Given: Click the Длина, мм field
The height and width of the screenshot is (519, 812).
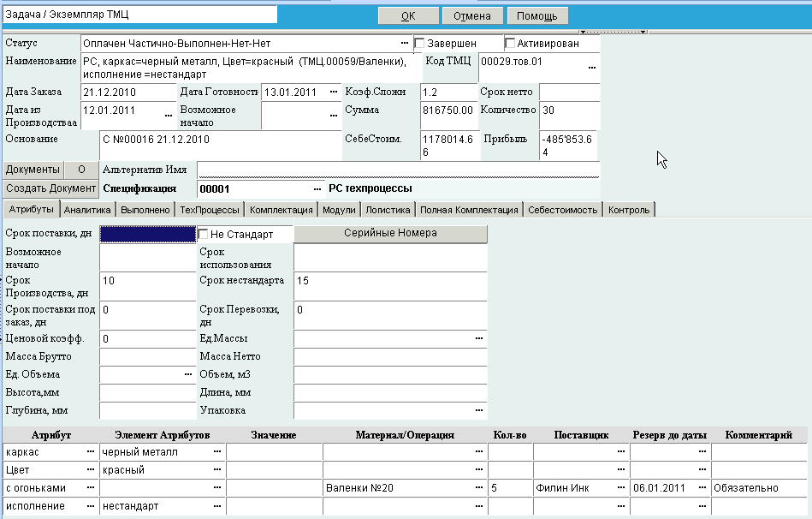Looking at the screenshot, I should pos(390,392).
